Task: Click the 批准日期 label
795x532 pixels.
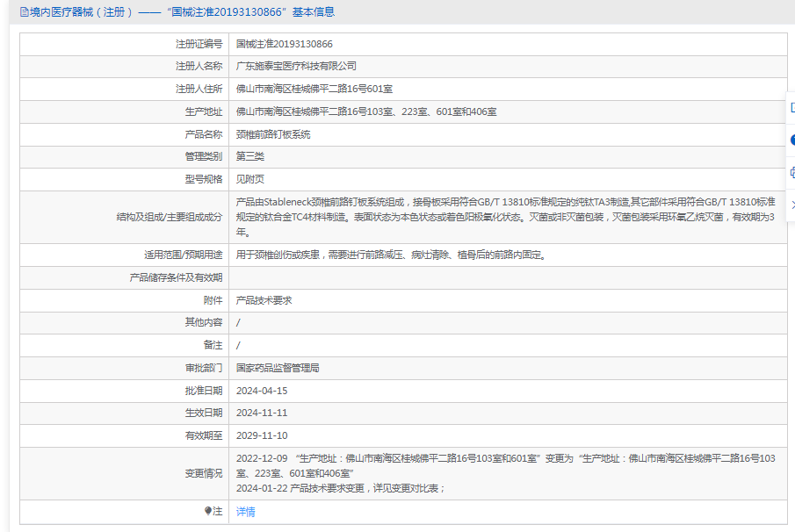Action: coord(204,391)
